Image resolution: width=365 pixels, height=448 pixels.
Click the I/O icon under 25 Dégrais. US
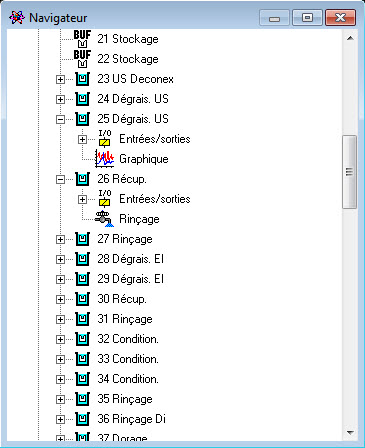click(105, 139)
